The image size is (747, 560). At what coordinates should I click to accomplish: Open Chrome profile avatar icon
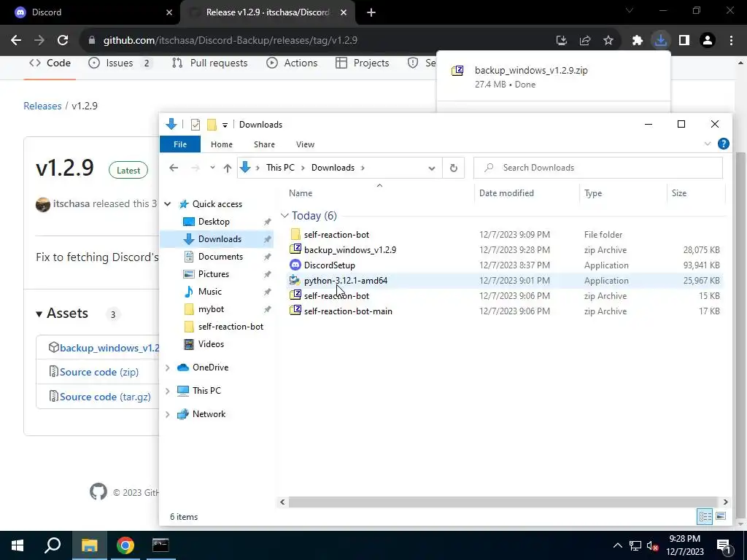[708, 41]
